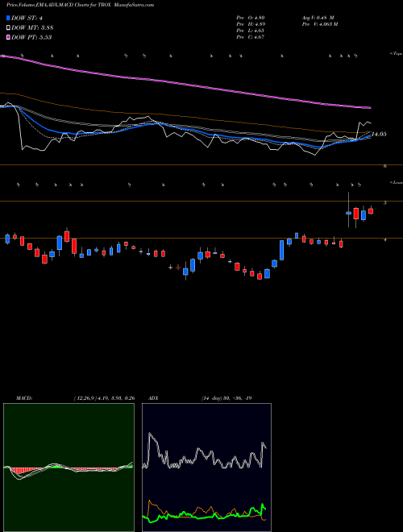Click the blue DOW ST legend swatch
This screenshot has width=403, height=532.
(8, 19)
